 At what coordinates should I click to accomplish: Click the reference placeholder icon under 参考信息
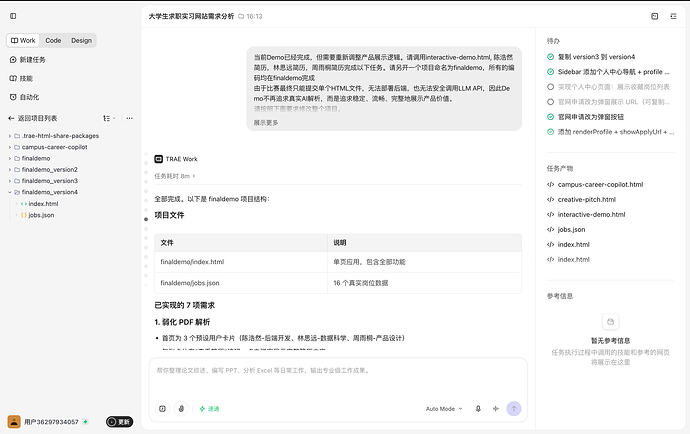[x=610, y=322]
